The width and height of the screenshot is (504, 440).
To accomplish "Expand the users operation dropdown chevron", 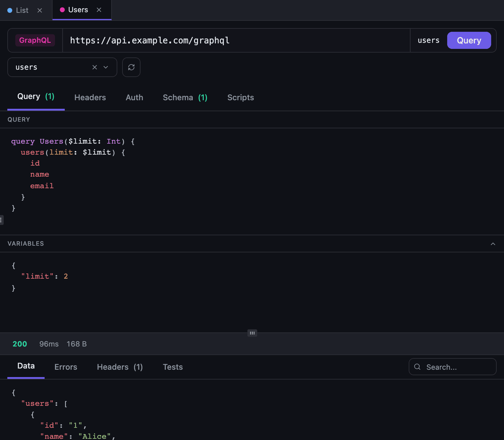I will point(106,67).
